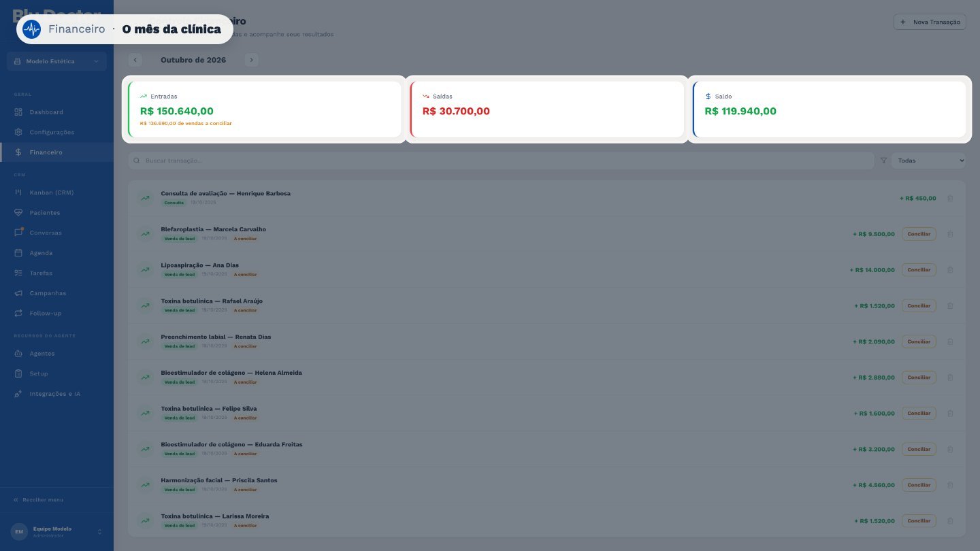Conciliar the Helena Almeida bioestimulador sale
The height and width of the screenshot is (551, 980).
tap(919, 378)
